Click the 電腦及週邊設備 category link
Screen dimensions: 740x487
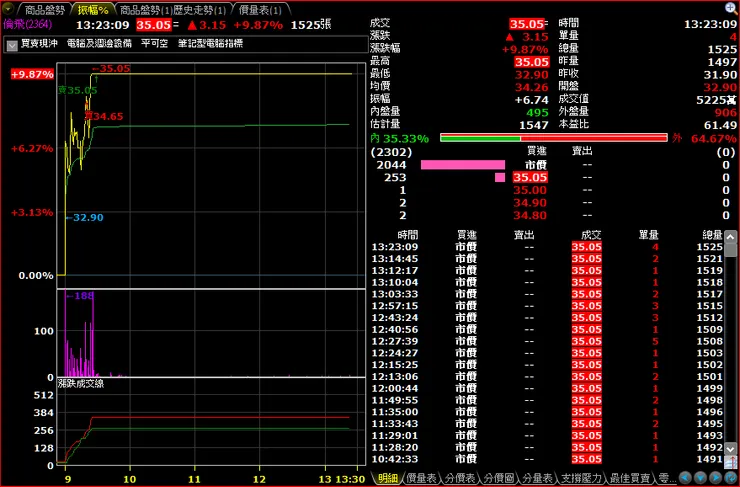click(x=99, y=44)
